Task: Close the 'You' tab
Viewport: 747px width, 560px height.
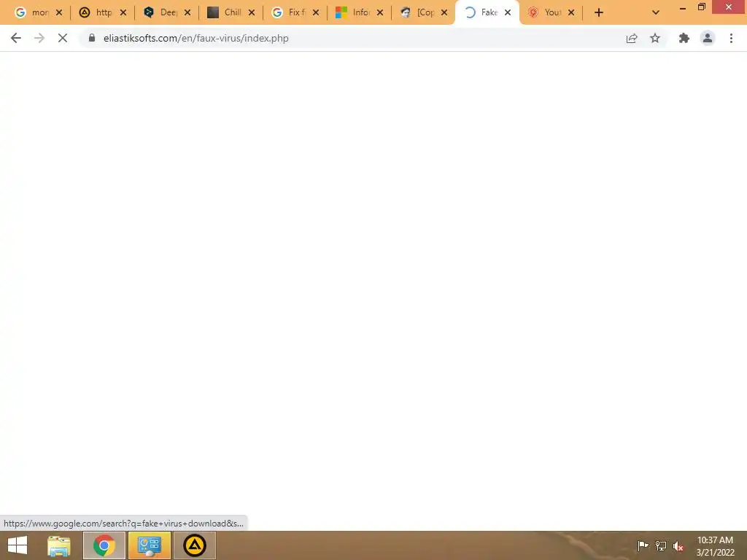Action: [x=571, y=12]
